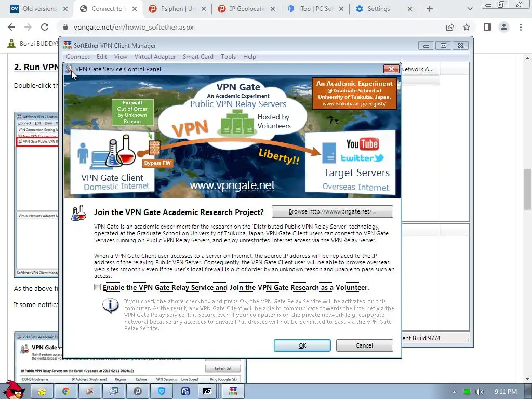Open SoftEther VPN Client taskbar icon

click(x=233, y=392)
